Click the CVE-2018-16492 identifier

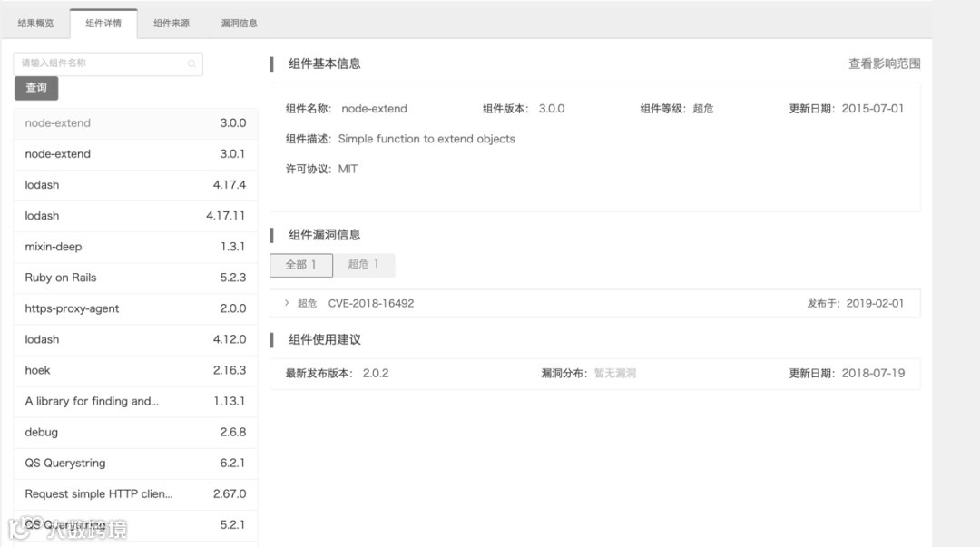(370, 303)
